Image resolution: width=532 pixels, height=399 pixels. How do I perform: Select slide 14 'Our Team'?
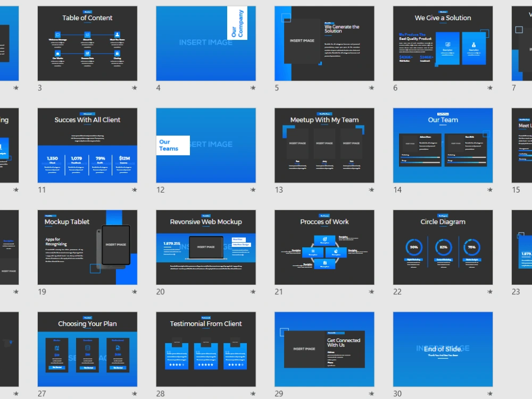pyautogui.click(x=443, y=145)
